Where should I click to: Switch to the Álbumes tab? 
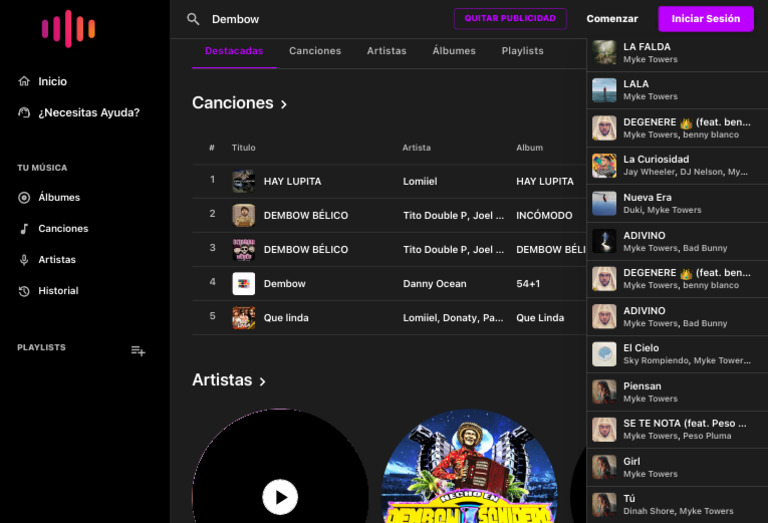(454, 51)
